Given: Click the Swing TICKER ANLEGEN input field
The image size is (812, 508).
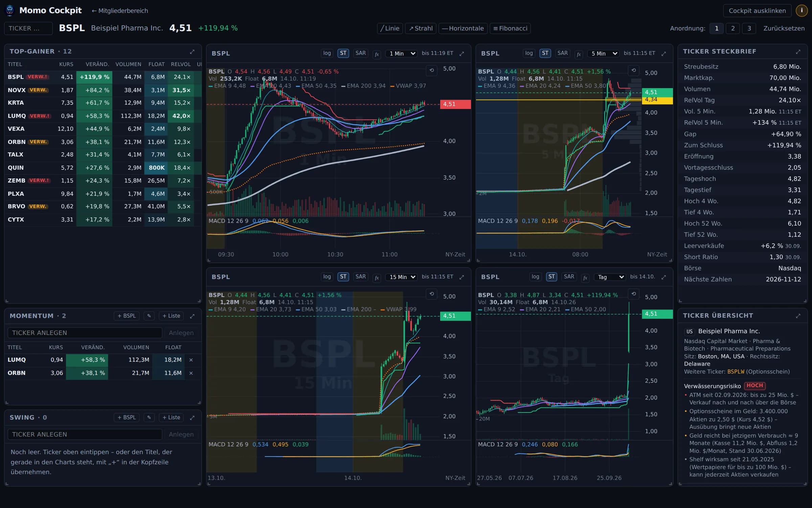Looking at the screenshot, I should pyautogui.click(x=85, y=435).
